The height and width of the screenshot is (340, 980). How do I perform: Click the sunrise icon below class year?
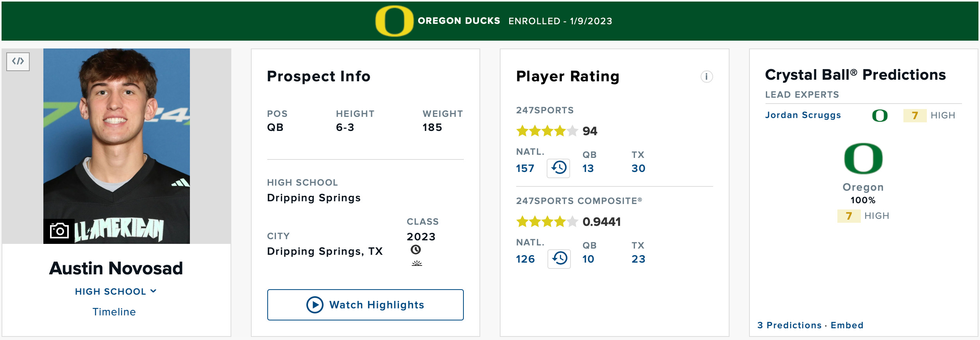click(417, 263)
